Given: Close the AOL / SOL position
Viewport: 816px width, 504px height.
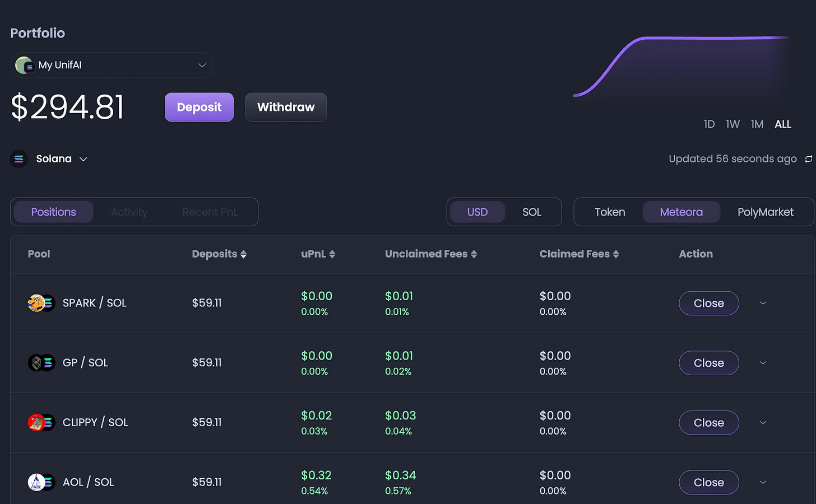Looking at the screenshot, I should pyautogui.click(x=709, y=482).
